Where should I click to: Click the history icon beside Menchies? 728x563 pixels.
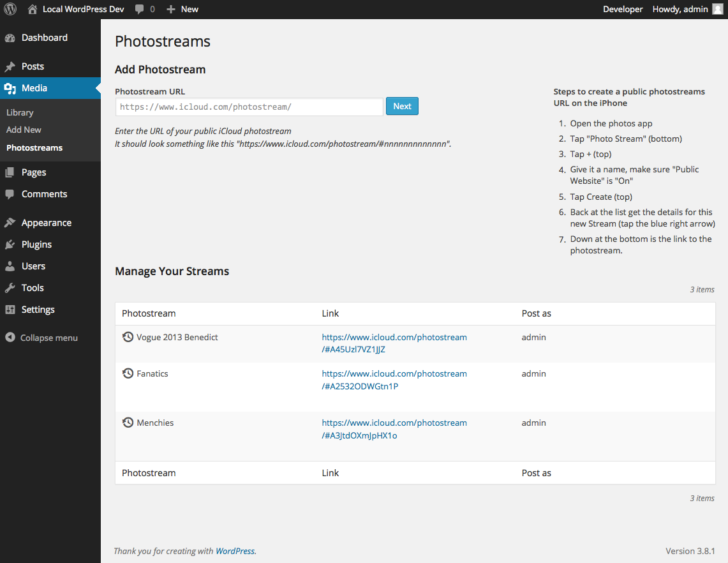128,423
